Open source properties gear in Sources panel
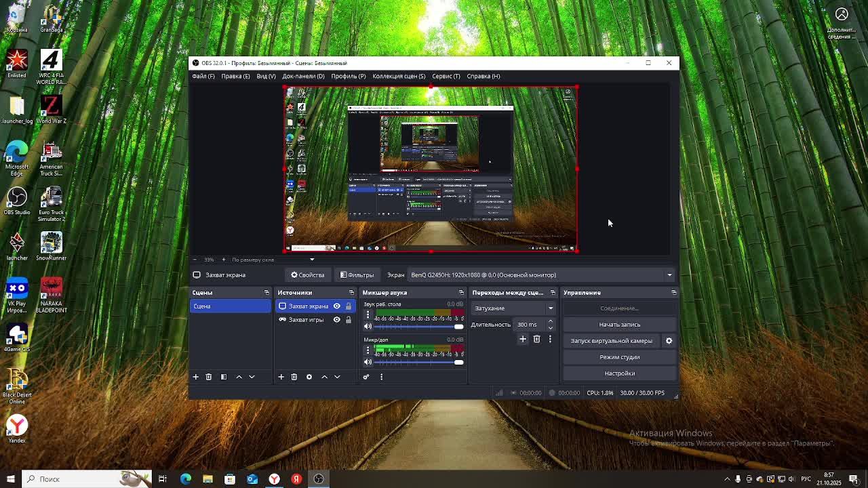The image size is (868, 488). tap(309, 377)
